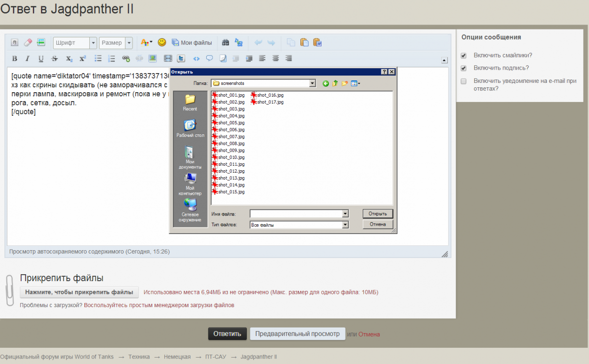Click the eraser remove-formatting icon
The image size is (589, 364).
pos(28,43)
